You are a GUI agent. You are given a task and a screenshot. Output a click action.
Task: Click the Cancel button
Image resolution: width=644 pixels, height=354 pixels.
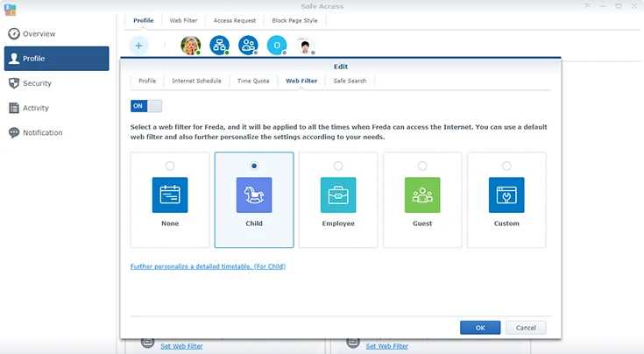(x=526, y=327)
